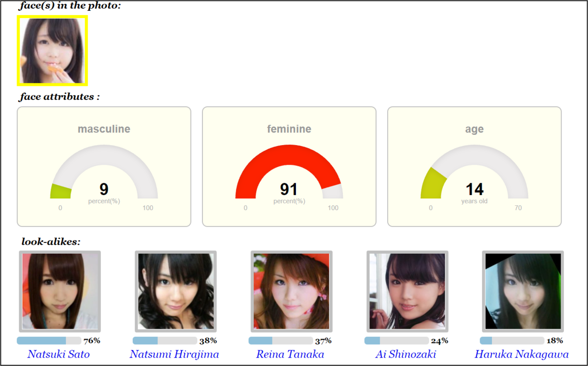The image size is (588, 366).
Task: Select the detected face thumbnail with yellow border
Action: point(52,50)
